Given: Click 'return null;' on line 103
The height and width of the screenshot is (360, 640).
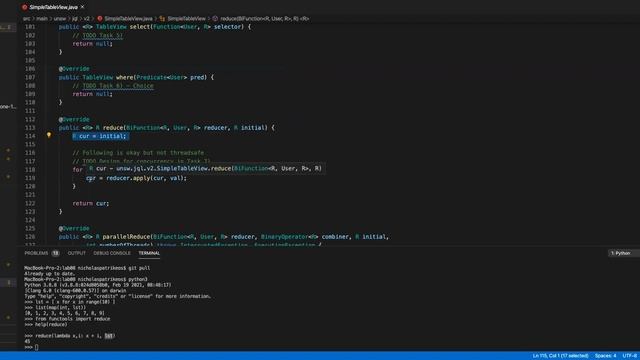Looking at the screenshot, I should coord(92,44).
